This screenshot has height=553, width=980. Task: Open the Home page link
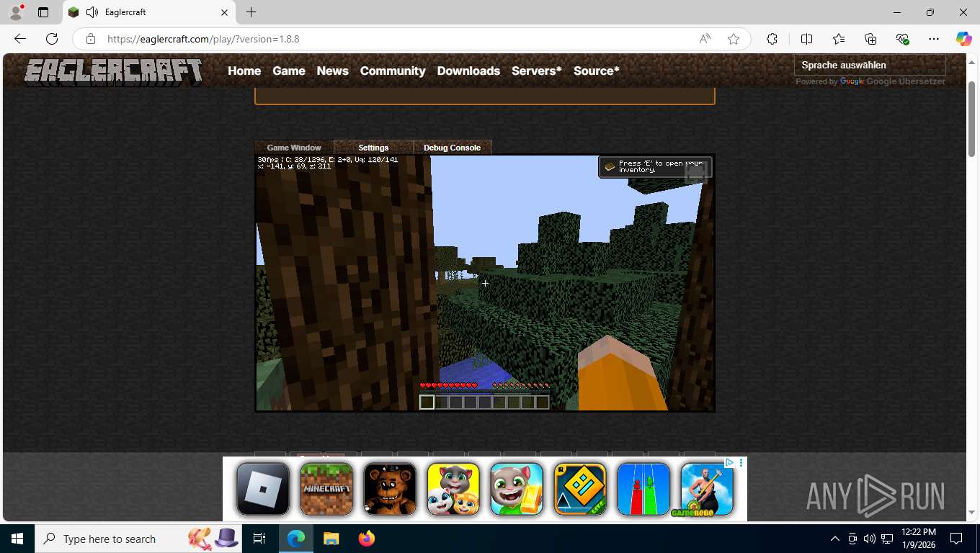point(244,71)
